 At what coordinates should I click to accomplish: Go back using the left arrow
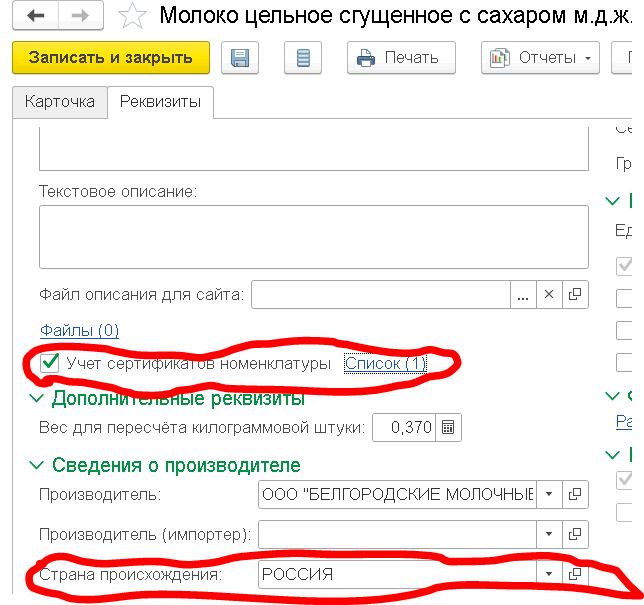38,16
